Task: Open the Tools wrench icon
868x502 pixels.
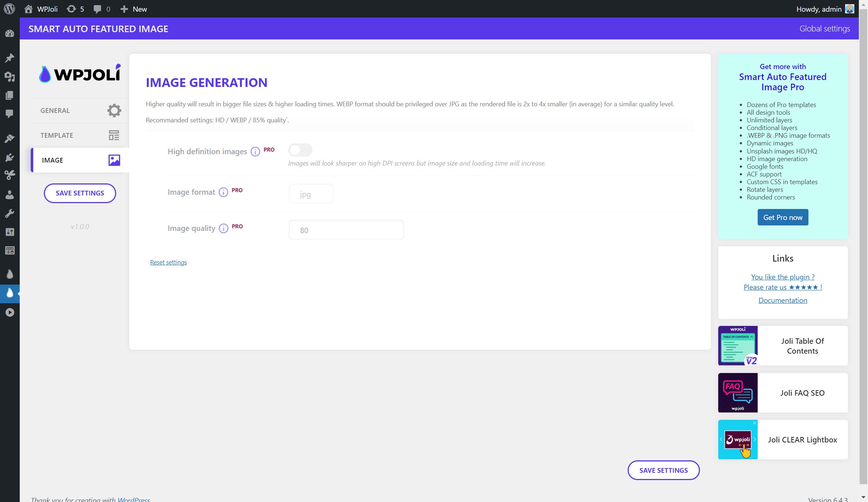Action: click(10, 213)
